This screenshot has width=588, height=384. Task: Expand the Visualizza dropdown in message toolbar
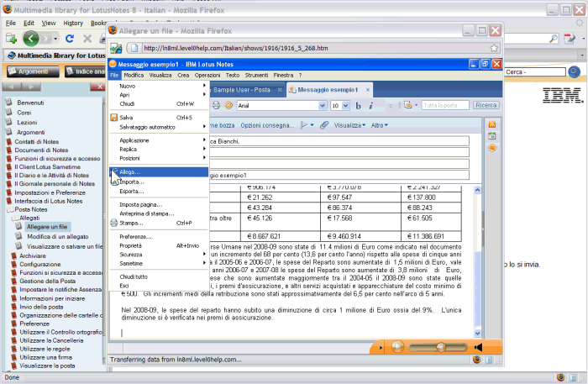349,125
